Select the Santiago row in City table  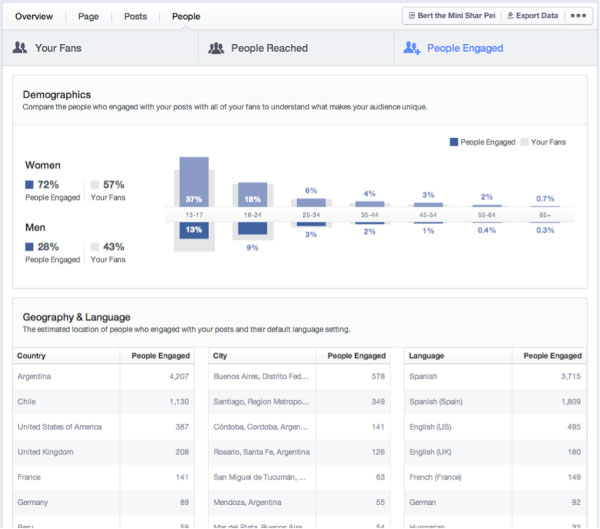301,401
